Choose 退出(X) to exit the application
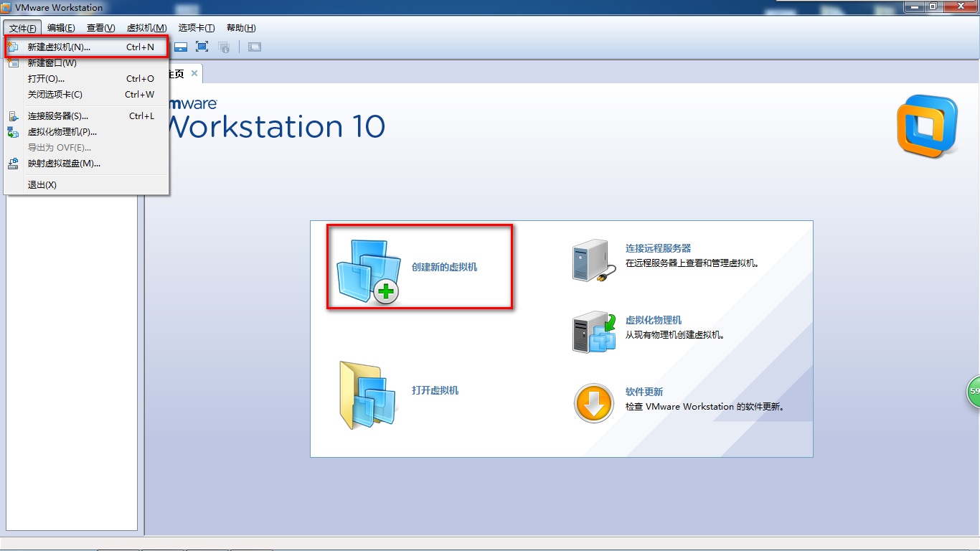Screen dimensions: 980x551 (x=86, y=185)
